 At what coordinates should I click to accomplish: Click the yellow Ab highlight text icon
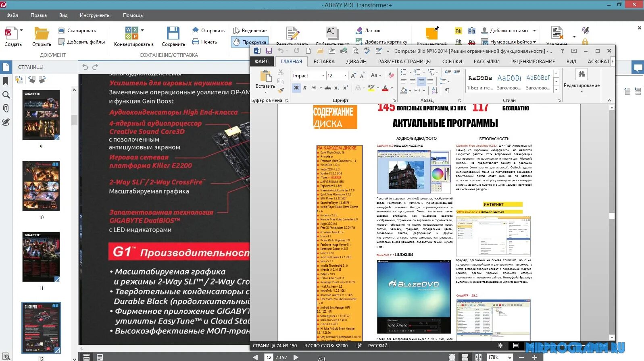pos(459,31)
